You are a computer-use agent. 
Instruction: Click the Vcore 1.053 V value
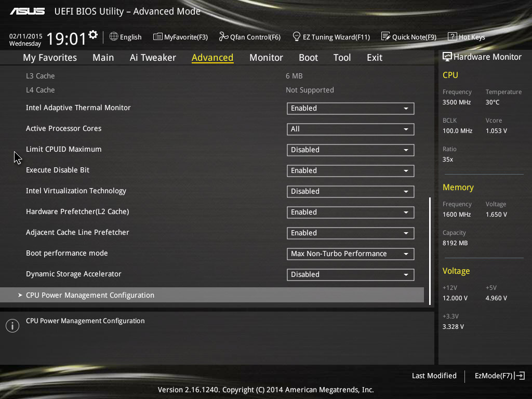(x=496, y=130)
